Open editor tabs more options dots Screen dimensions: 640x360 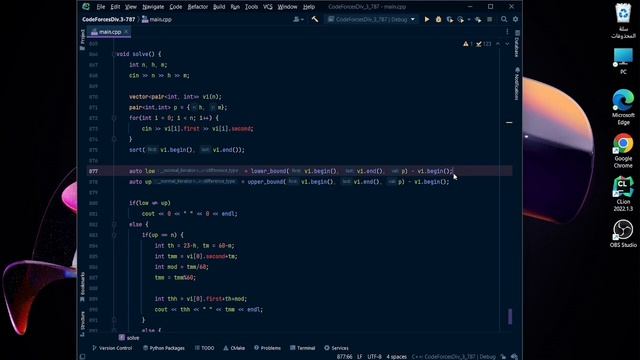(x=507, y=31)
